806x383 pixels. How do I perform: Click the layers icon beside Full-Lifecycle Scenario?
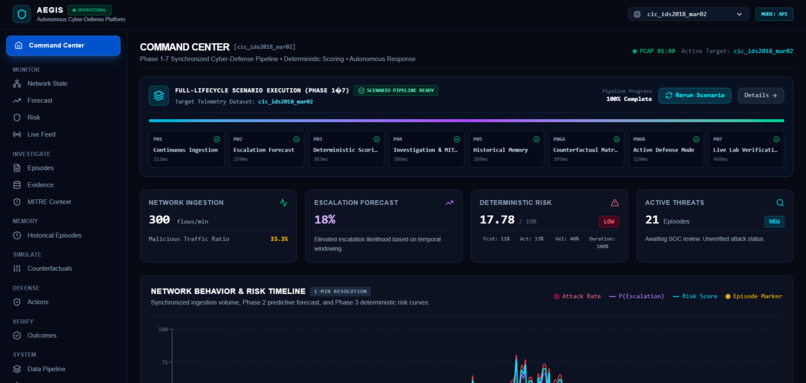(x=159, y=96)
